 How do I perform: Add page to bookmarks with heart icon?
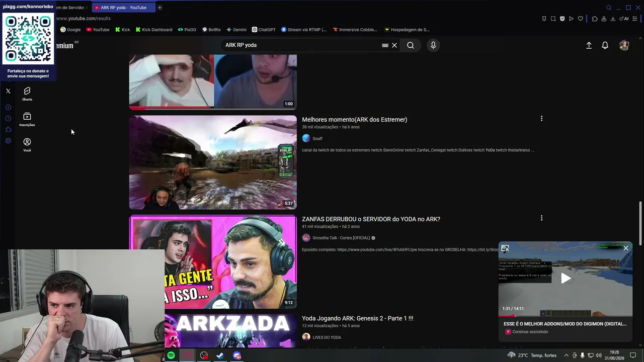click(580, 19)
